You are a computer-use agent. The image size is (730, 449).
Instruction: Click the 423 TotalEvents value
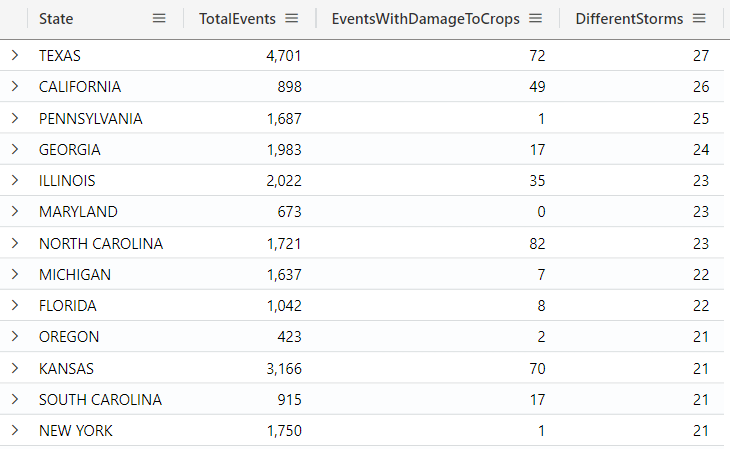[290, 337]
